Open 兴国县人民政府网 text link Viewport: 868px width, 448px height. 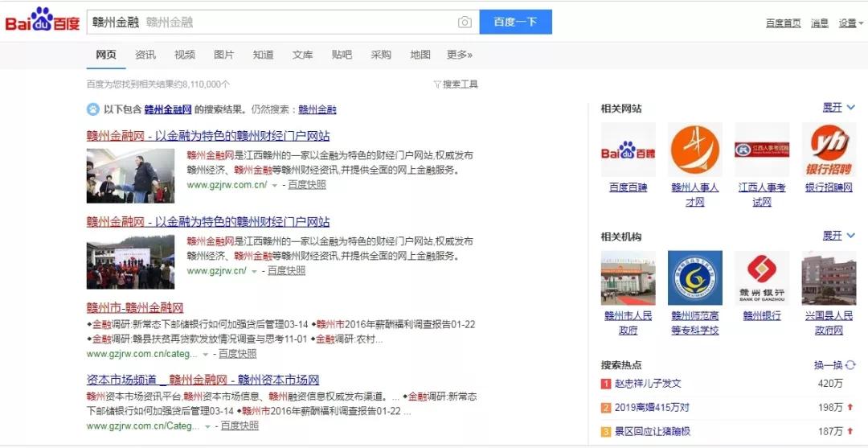[829, 323]
